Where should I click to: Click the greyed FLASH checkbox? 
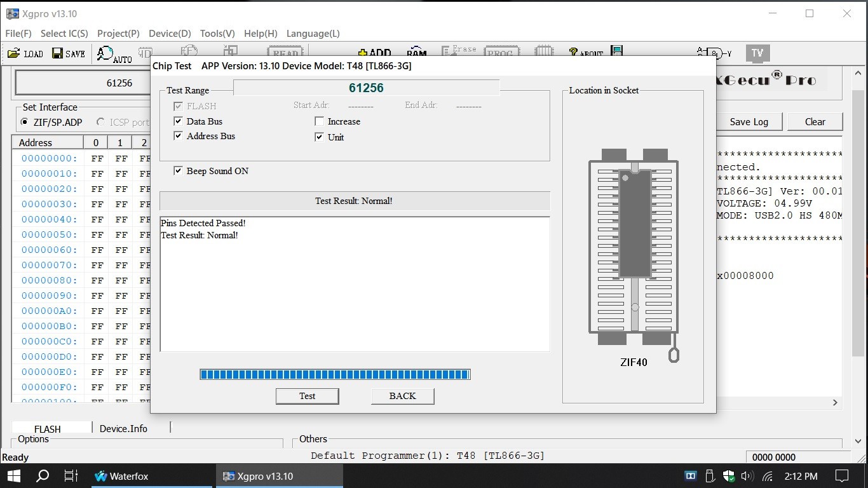coord(178,106)
